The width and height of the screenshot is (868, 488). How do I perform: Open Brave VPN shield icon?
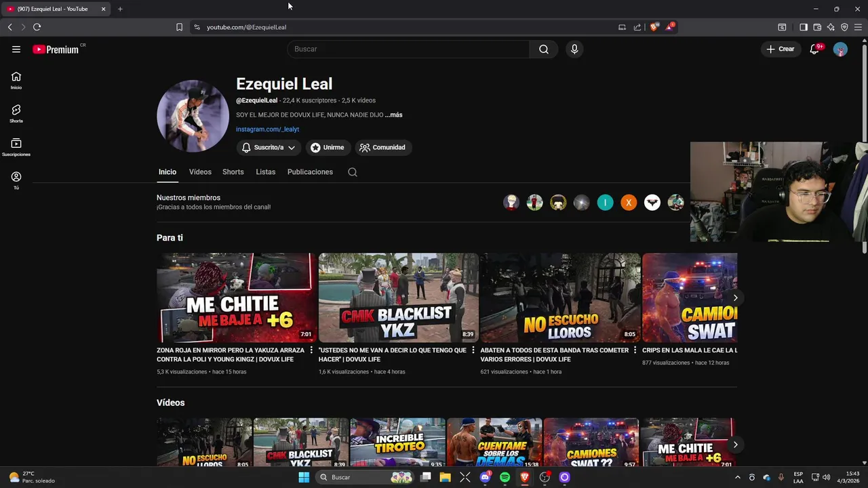click(844, 27)
